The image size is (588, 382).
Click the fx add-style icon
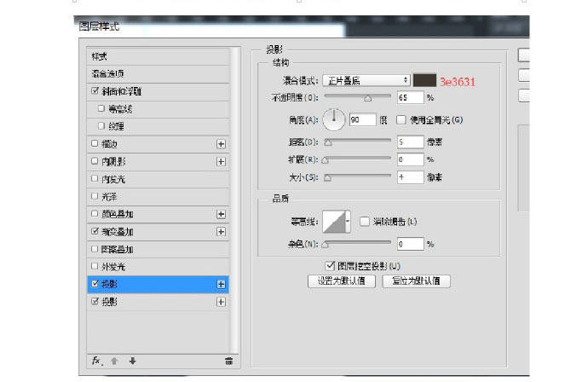(x=96, y=361)
